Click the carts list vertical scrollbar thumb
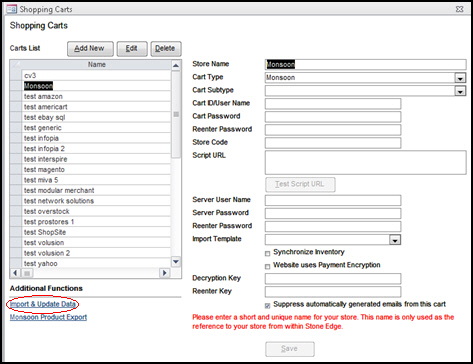 click(x=176, y=114)
